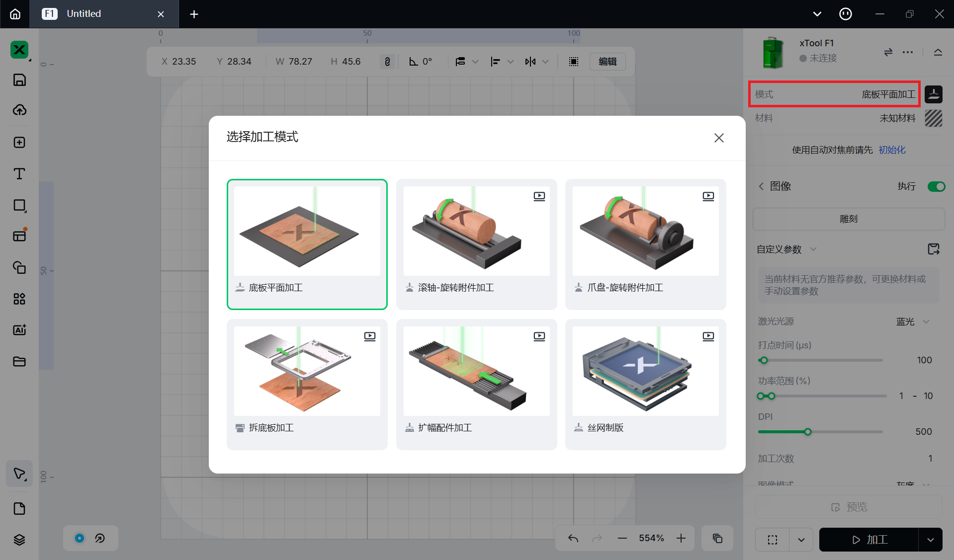
Task: Play video for 丝网制版 mode
Action: pyautogui.click(x=708, y=336)
